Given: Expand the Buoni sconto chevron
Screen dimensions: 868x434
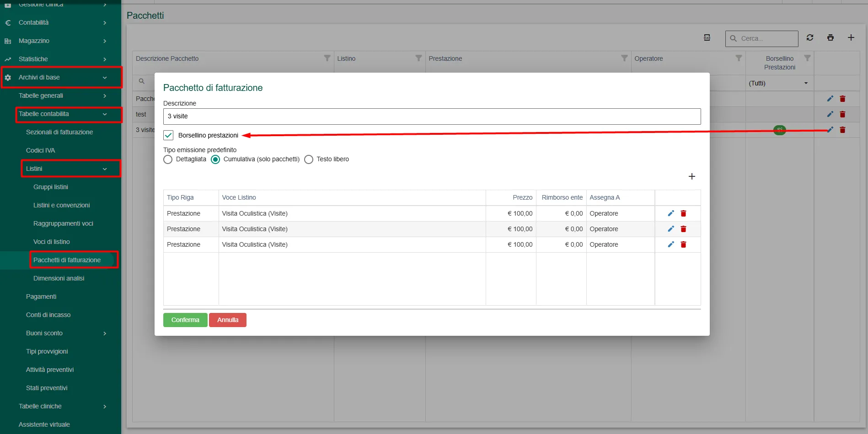Looking at the screenshot, I should pyautogui.click(x=105, y=333).
